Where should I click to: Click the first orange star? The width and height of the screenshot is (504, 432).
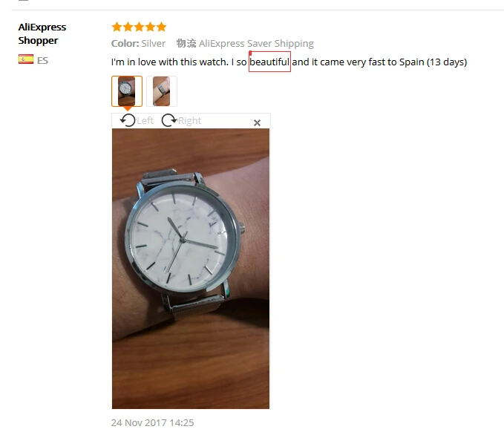click(x=117, y=27)
